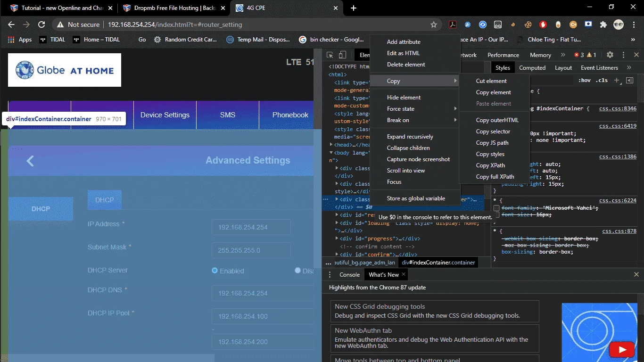
Task: Switch to the Event Listeners tab
Action: 599,68
